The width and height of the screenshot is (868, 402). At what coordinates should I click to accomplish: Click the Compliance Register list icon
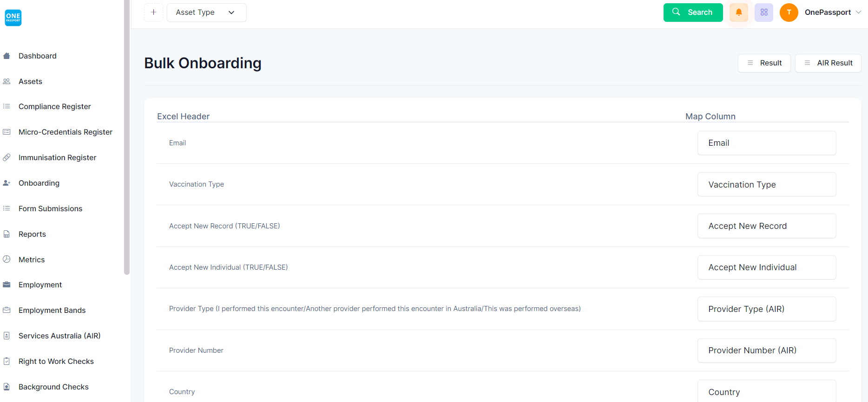(7, 106)
